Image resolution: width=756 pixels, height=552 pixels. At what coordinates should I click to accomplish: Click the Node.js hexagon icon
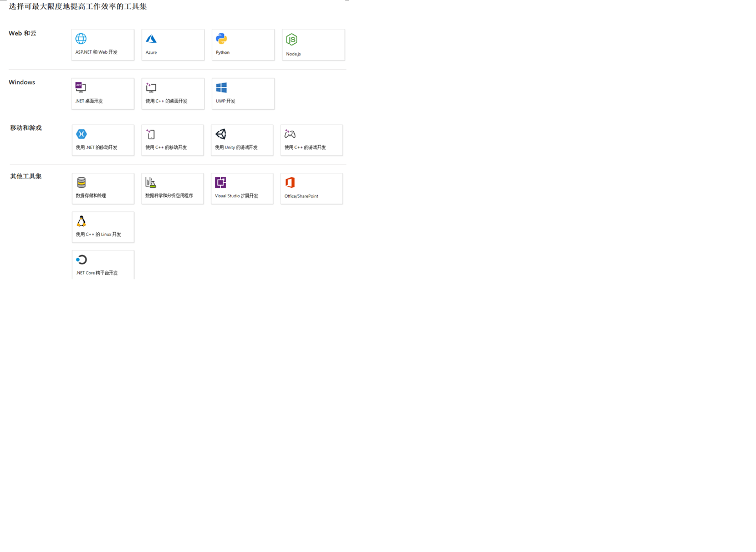coord(292,39)
